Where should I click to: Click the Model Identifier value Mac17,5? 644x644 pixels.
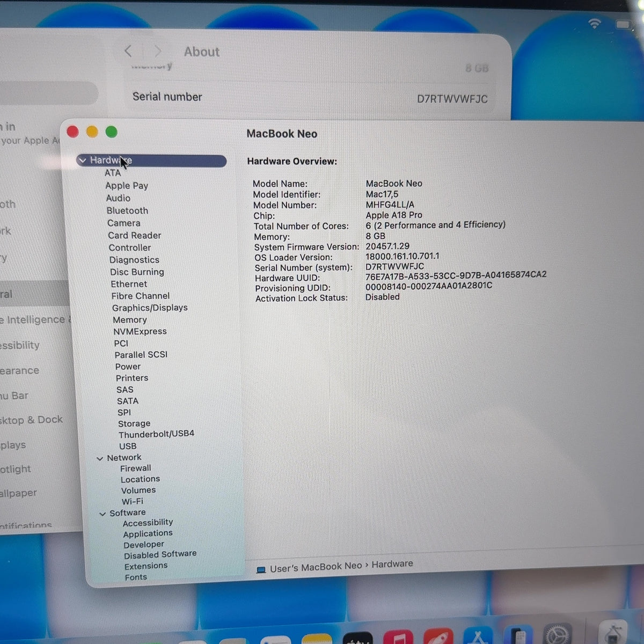pyautogui.click(x=382, y=194)
